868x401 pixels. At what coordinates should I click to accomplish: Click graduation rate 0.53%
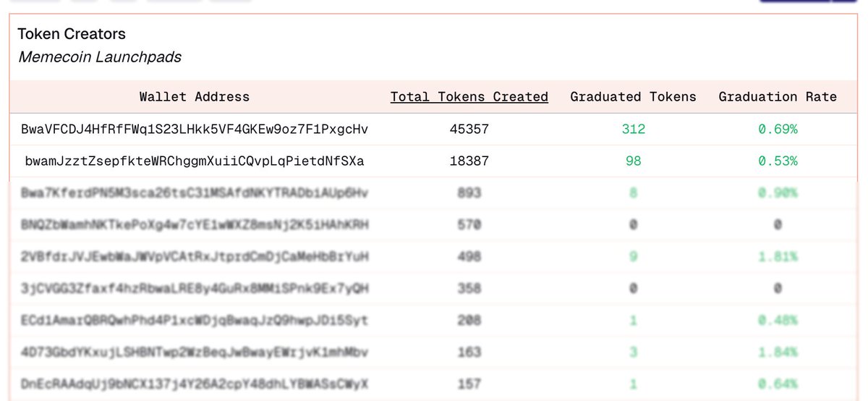pos(778,161)
